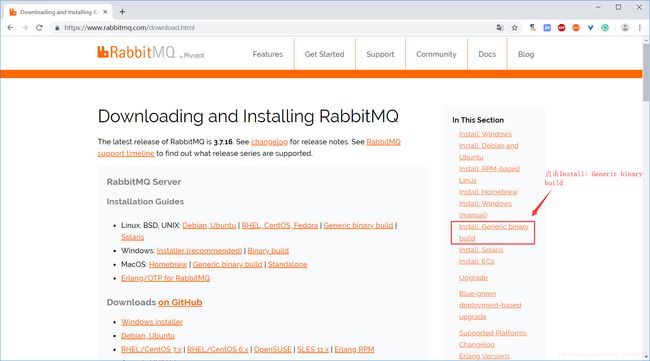Open the changelog link
Image resolution: width=650 pixels, height=361 pixels.
269,142
